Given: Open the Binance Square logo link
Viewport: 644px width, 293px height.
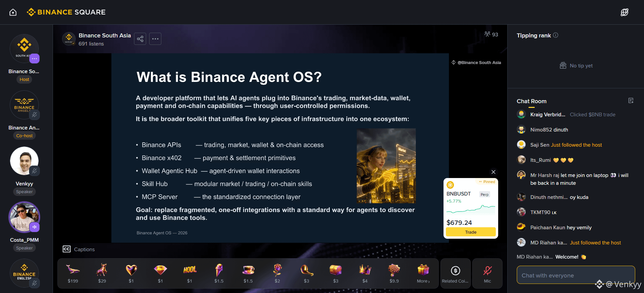Looking at the screenshot, I should 66,12.
